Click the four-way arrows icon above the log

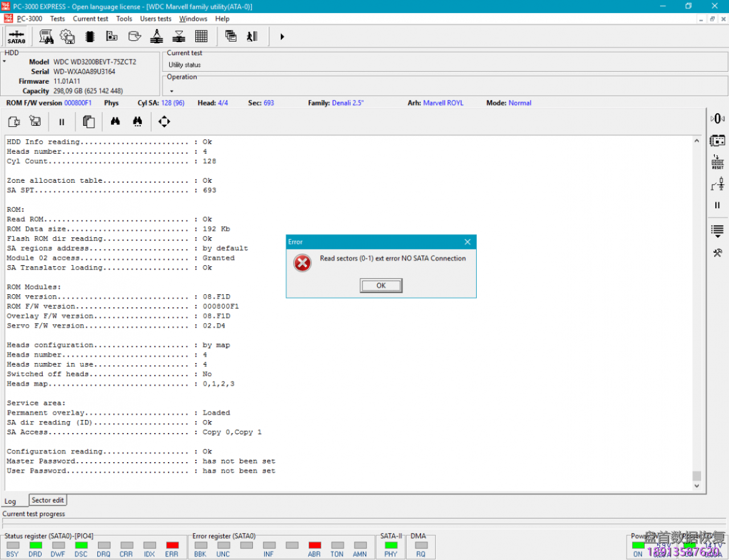pos(164,121)
